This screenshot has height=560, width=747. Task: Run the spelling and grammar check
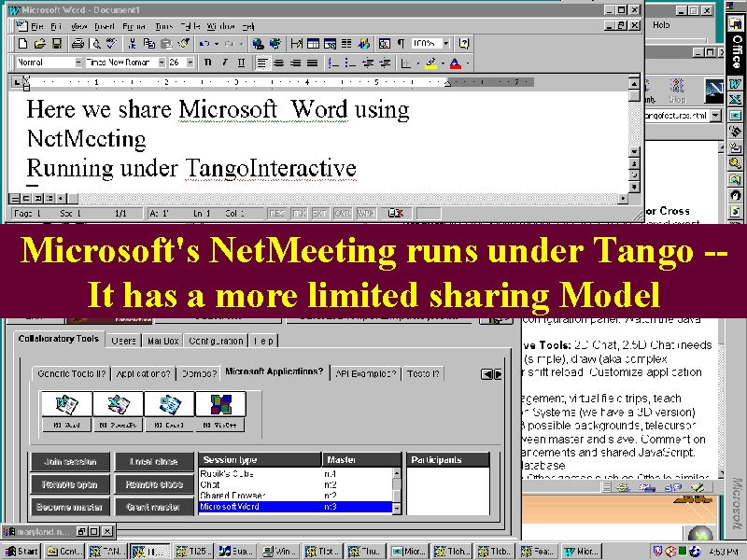[112, 44]
